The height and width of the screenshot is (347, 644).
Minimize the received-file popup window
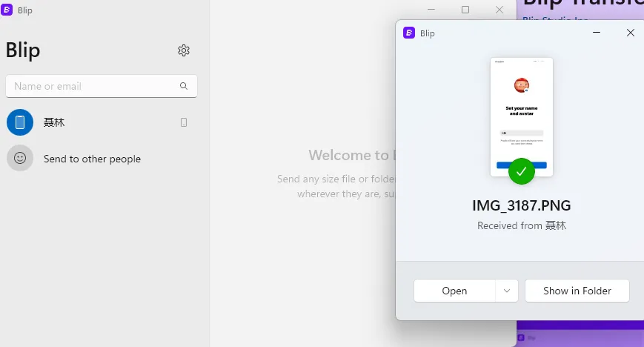[597, 33]
